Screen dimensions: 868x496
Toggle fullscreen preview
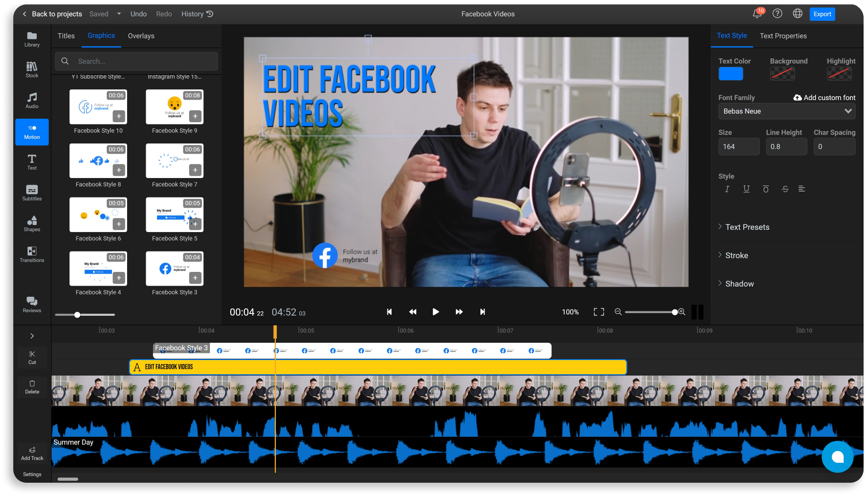tap(599, 312)
